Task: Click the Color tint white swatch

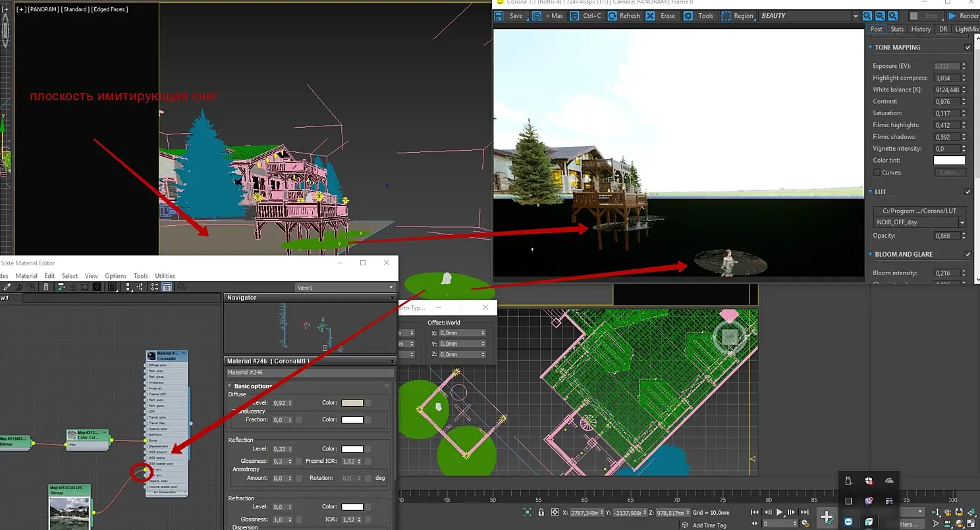Action: click(x=949, y=161)
